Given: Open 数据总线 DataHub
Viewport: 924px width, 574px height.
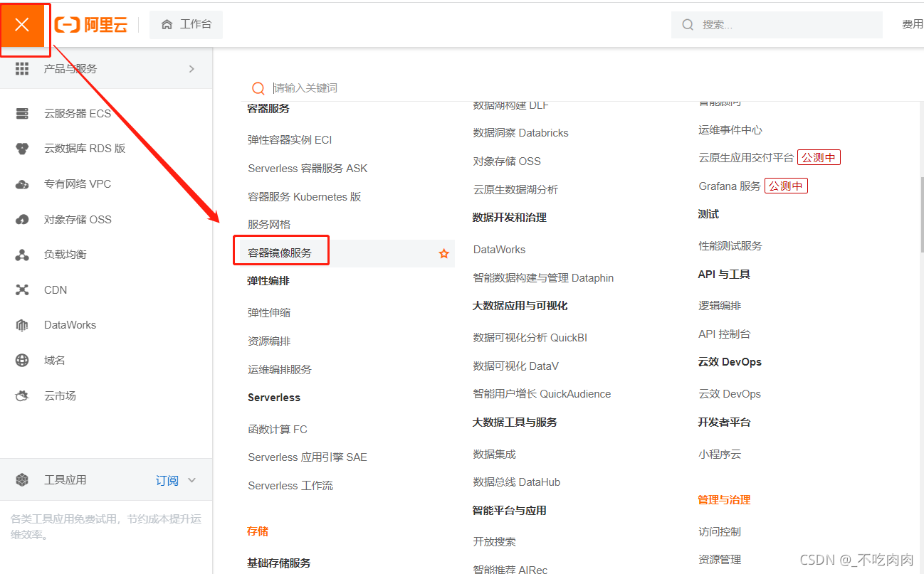Looking at the screenshot, I should (517, 482).
